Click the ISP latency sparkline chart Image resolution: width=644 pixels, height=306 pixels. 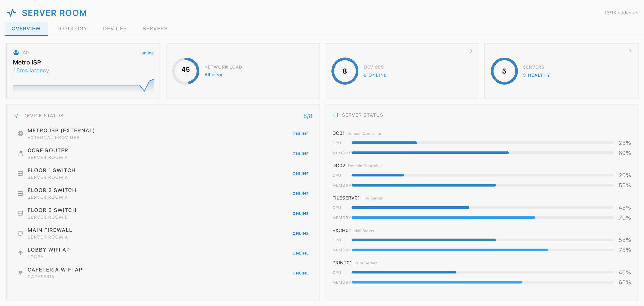[83, 85]
